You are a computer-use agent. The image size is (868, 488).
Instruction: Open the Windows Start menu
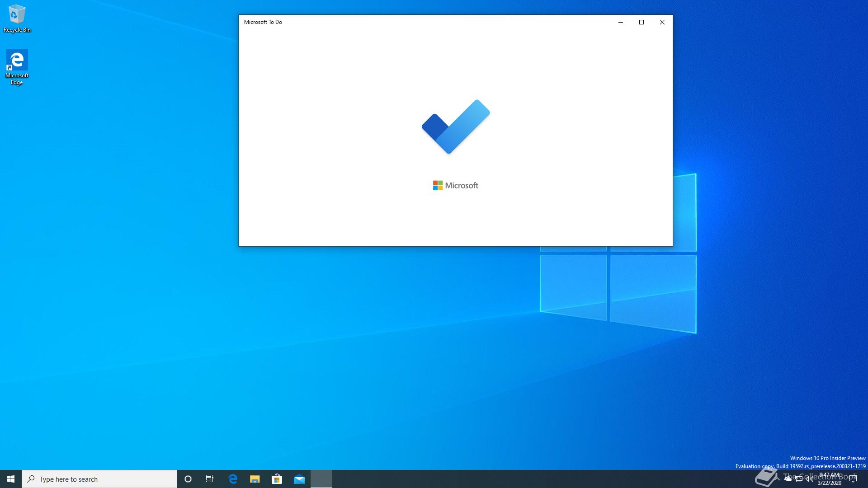click(x=11, y=479)
